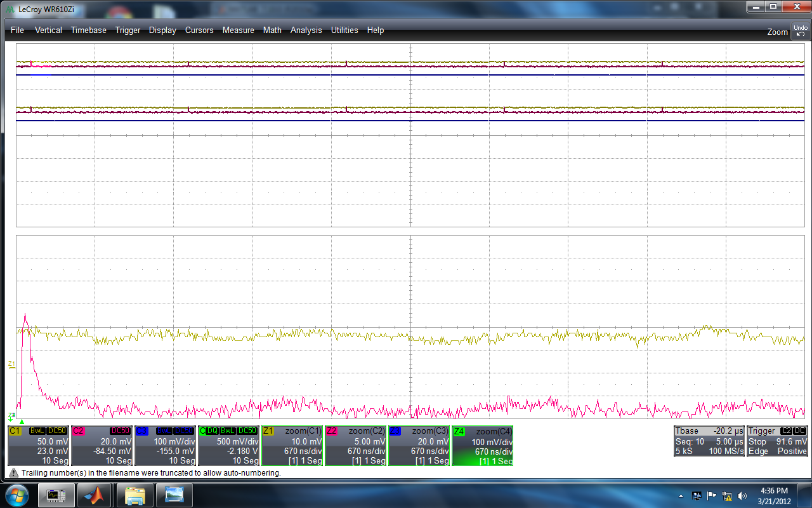The width and height of the screenshot is (812, 508).
Task: Click the '91.6 mV' trigger level value
Action: pyautogui.click(x=792, y=441)
